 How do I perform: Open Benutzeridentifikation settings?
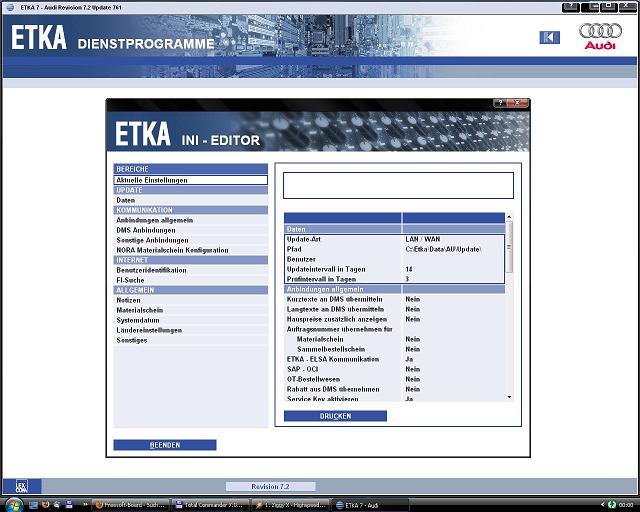(191, 270)
